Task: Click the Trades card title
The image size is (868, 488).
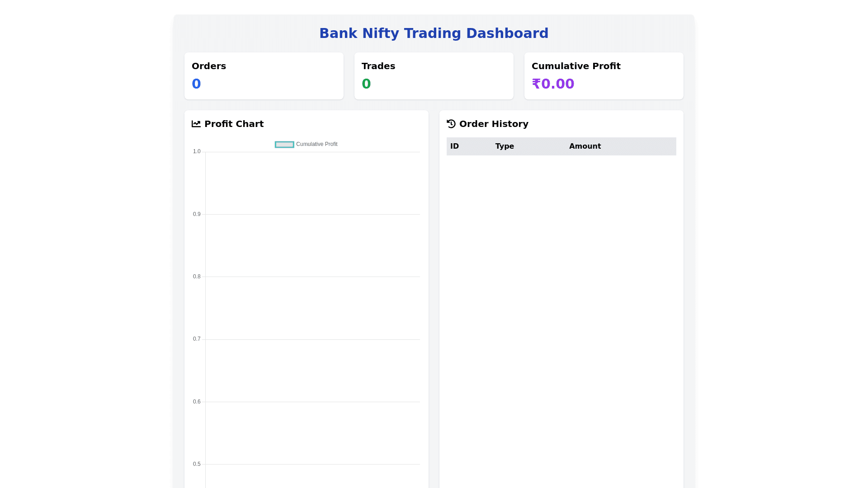Action: tap(378, 66)
